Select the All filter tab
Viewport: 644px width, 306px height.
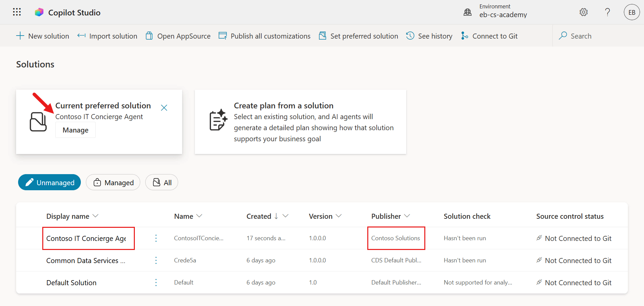coord(162,182)
